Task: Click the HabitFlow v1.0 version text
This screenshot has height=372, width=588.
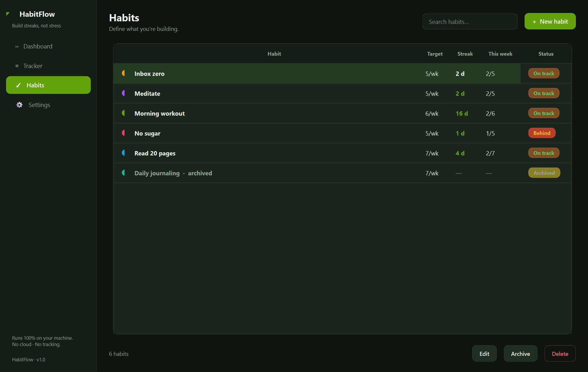Action: [29, 360]
